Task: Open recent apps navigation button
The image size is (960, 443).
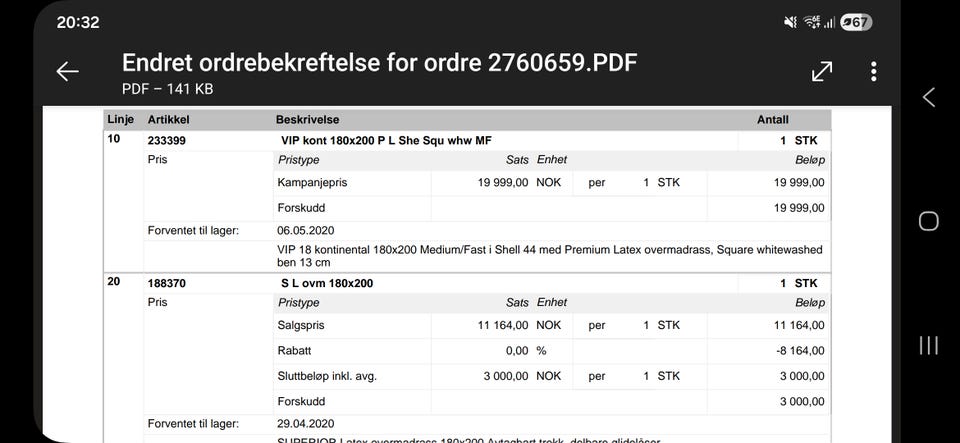Action: point(928,345)
